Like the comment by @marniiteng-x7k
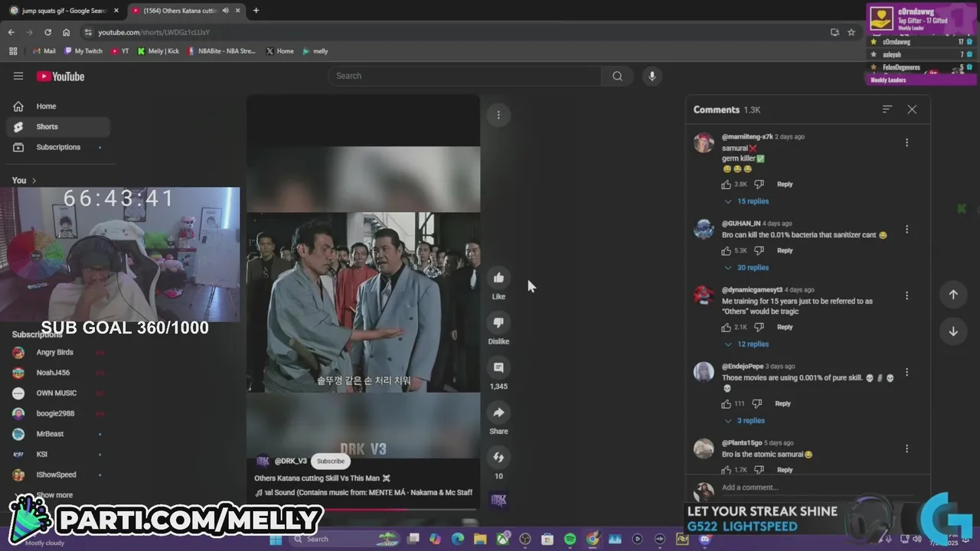The height and width of the screenshot is (551, 980). tap(726, 184)
